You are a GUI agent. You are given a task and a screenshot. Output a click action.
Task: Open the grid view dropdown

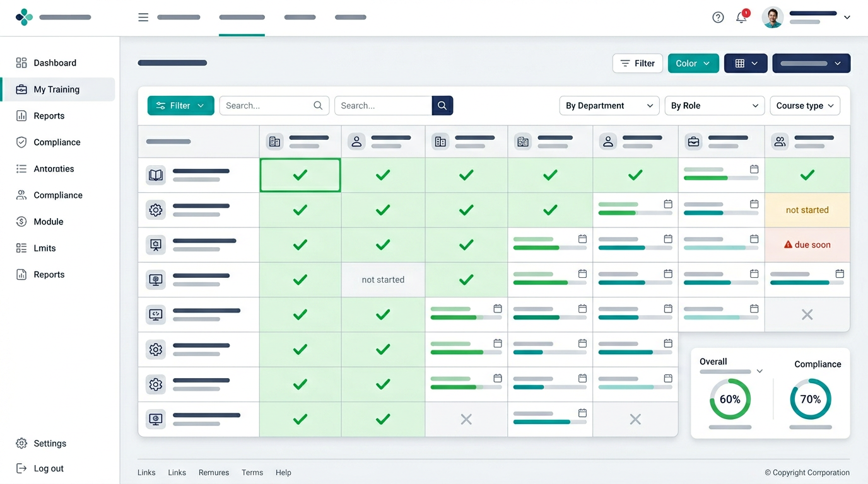click(746, 63)
